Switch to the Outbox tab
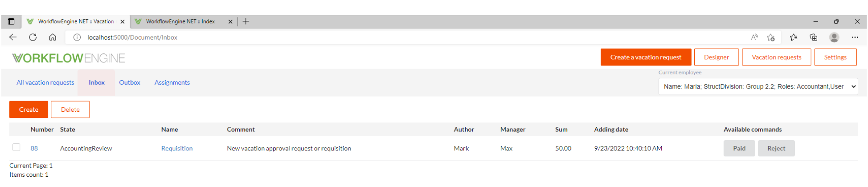The image size is (868, 187). [130, 82]
